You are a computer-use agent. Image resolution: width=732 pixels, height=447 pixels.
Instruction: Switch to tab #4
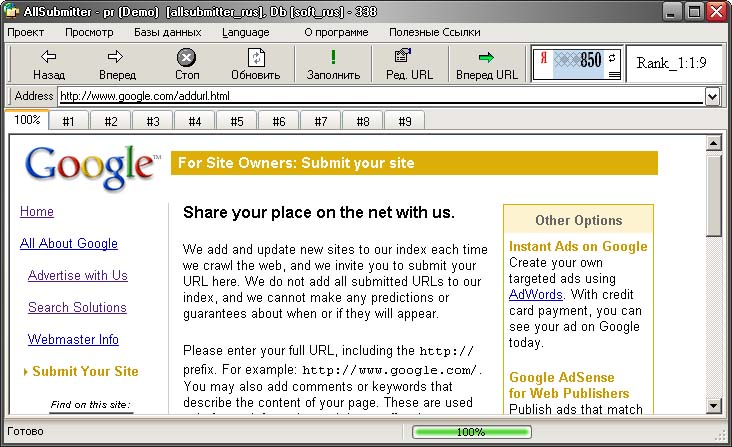[x=195, y=121]
